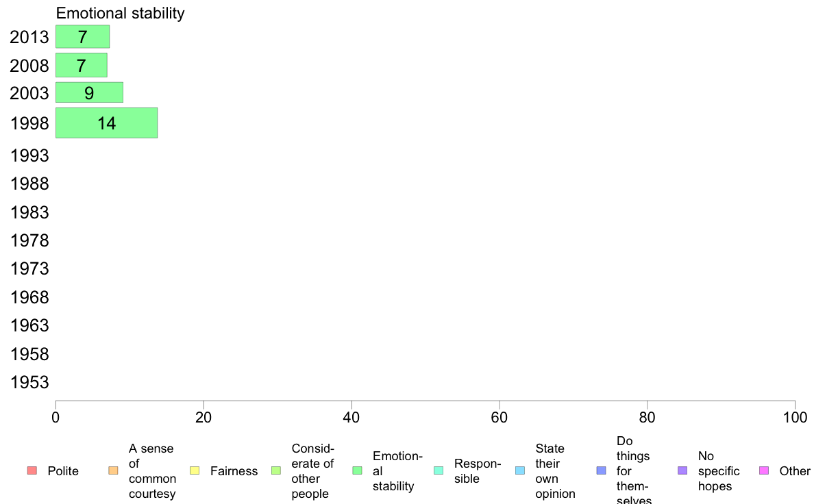Image resolution: width=814 pixels, height=504 pixels.
Task: Select the Responsible legend swatch
Action: coord(439,470)
